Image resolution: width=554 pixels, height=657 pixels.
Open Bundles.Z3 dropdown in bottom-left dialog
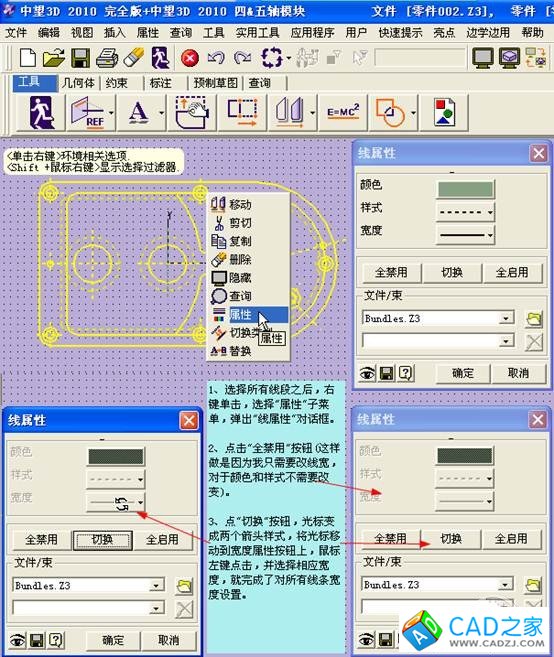coord(156,585)
